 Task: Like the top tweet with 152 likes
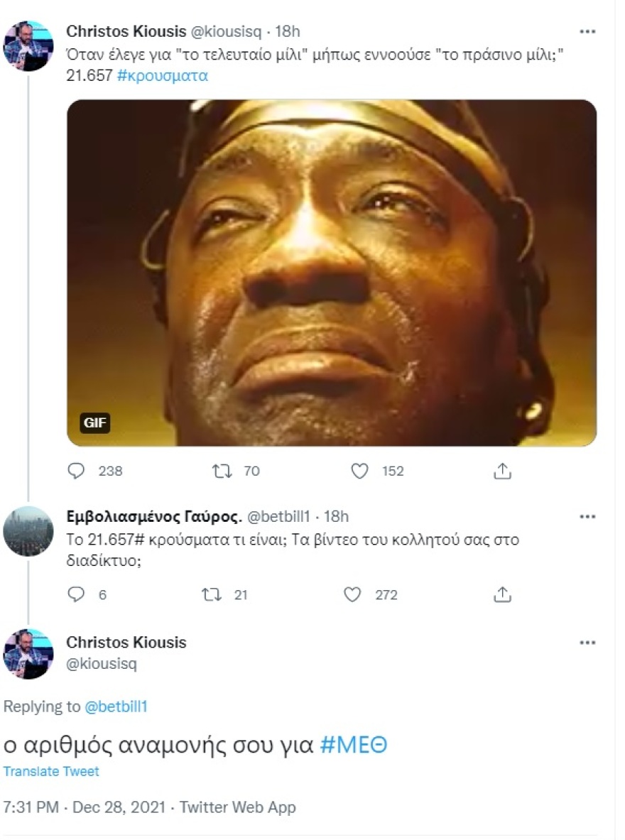tap(361, 471)
